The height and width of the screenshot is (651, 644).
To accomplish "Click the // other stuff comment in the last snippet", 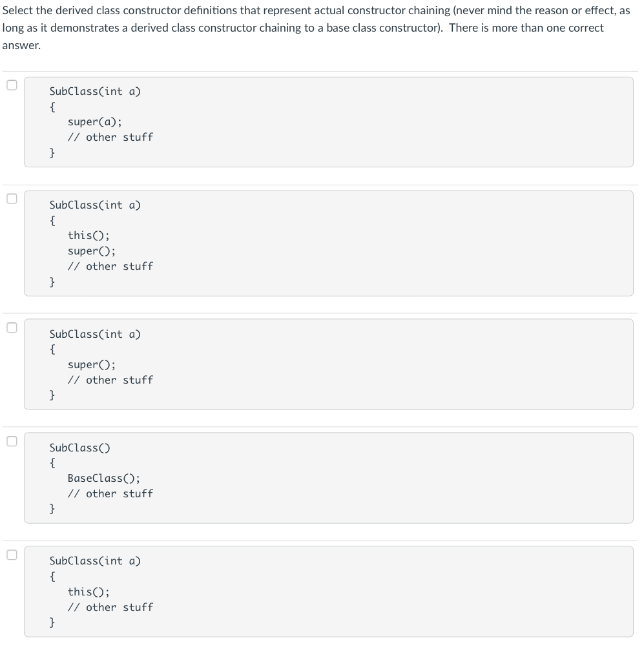I will tap(110, 607).
